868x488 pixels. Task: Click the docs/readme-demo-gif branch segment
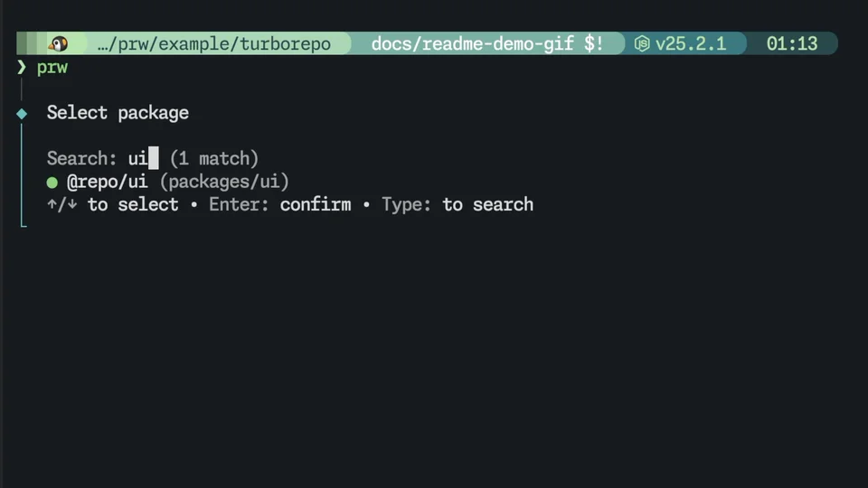click(x=474, y=43)
